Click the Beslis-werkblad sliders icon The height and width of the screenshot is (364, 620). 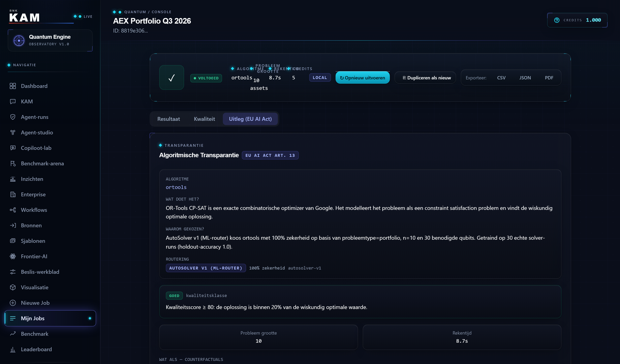coord(13,272)
